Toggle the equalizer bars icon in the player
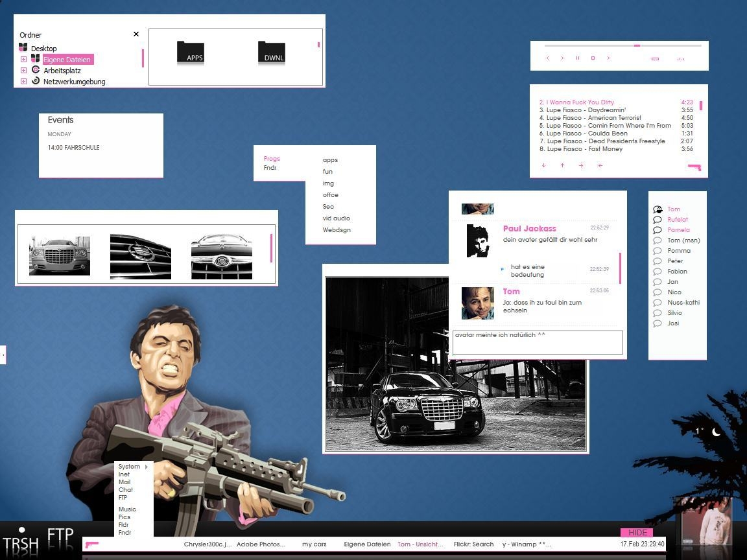This screenshot has width=747, height=560. [681, 58]
